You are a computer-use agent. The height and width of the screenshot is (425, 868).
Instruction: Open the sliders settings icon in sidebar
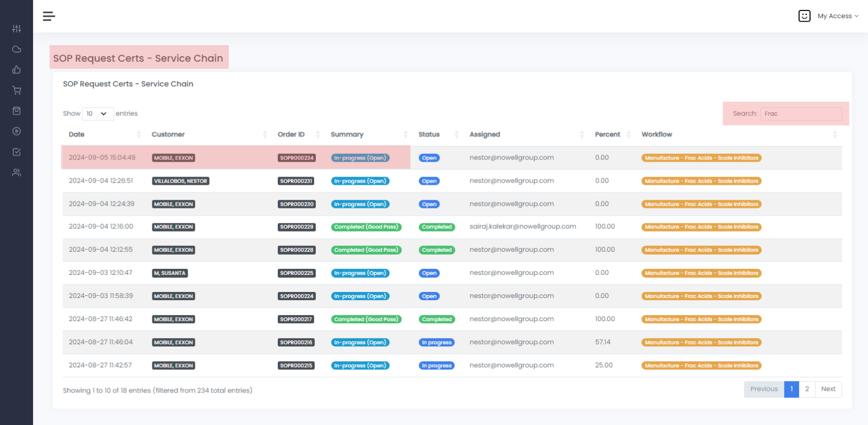[x=17, y=29]
